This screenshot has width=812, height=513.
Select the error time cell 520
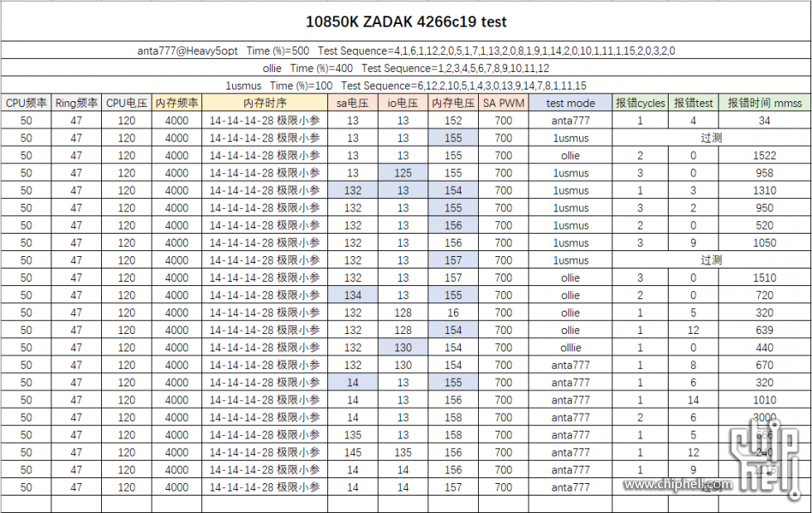pos(764,225)
